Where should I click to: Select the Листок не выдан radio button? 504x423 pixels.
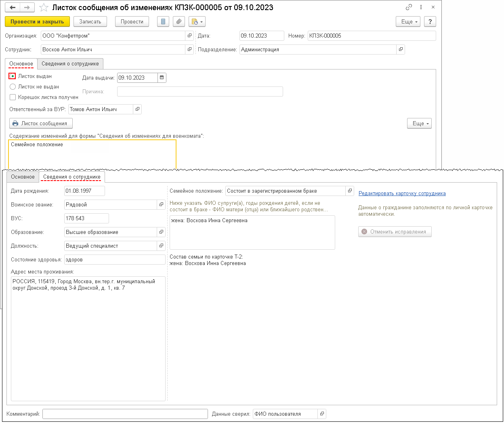pos(13,86)
